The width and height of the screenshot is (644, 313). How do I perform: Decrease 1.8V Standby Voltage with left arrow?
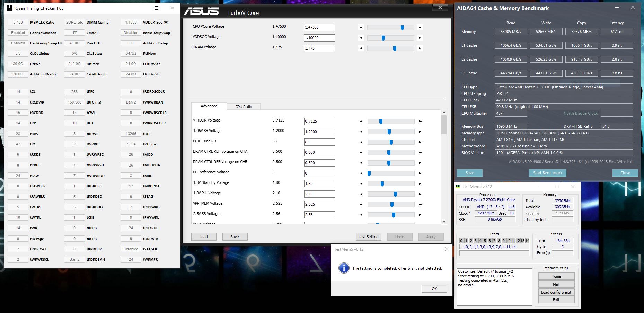pyautogui.click(x=361, y=184)
